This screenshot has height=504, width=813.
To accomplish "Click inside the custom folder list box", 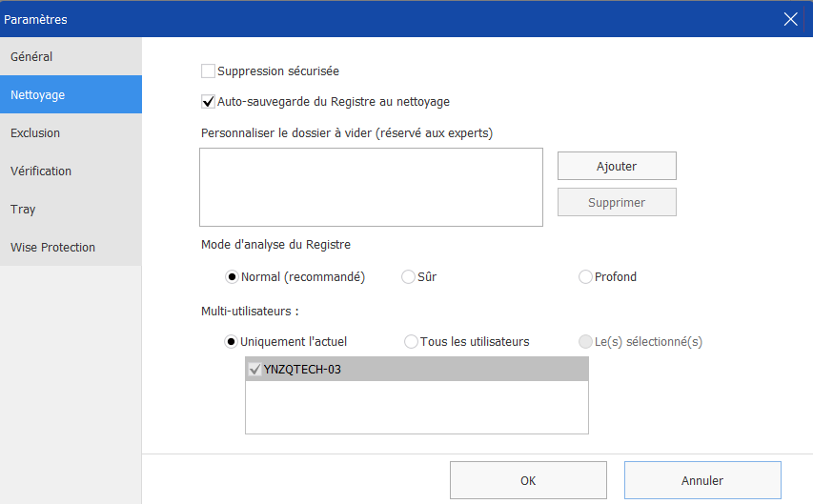I will point(371,187).
